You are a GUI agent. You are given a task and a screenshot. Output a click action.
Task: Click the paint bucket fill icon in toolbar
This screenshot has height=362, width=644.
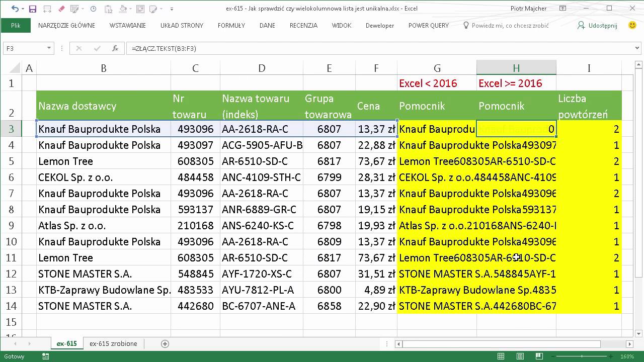coord(124,9)
